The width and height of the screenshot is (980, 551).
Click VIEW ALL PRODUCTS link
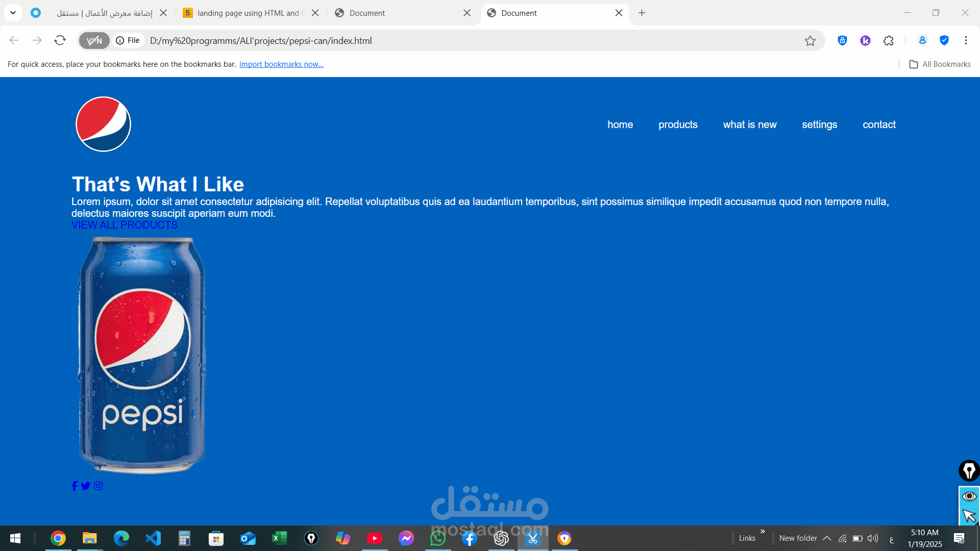coord(125,225)
